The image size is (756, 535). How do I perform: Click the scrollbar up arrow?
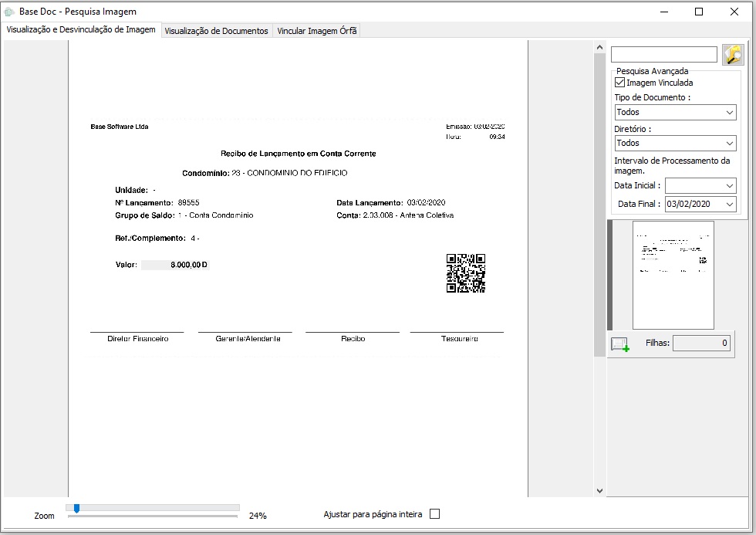[599, 47]
